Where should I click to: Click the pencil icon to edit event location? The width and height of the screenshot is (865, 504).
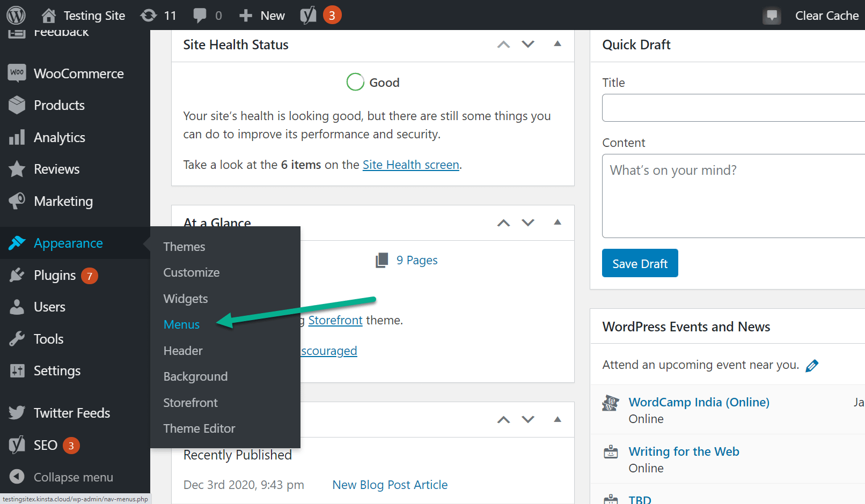[812, 366]
